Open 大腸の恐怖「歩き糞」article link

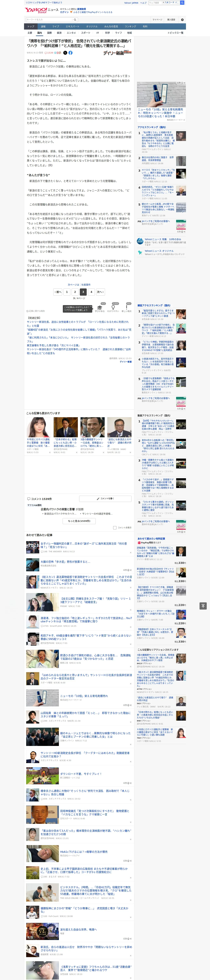pos(66,562)
